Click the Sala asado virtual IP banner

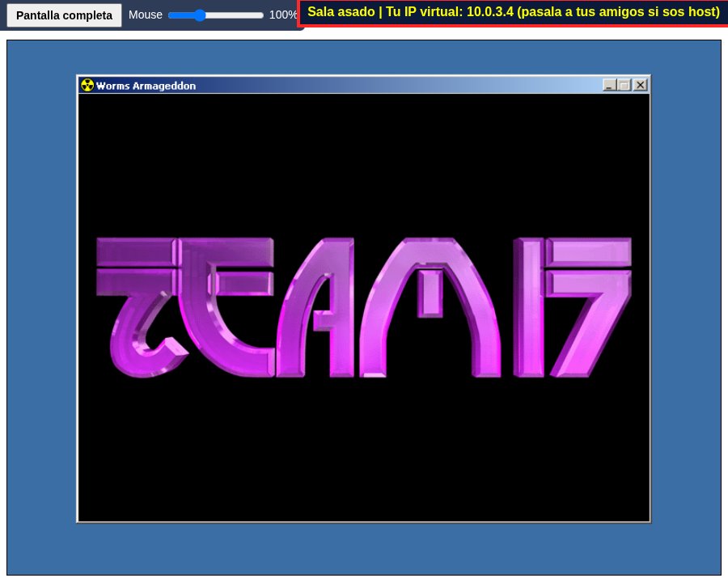pyautogui.click(x=513, y=12)
